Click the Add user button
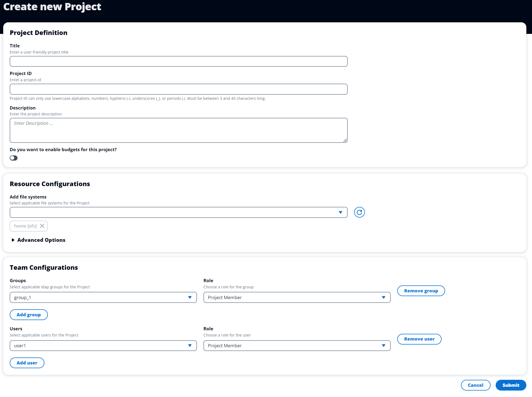Viewport: 532px width, 397px height. click(27, 362)
